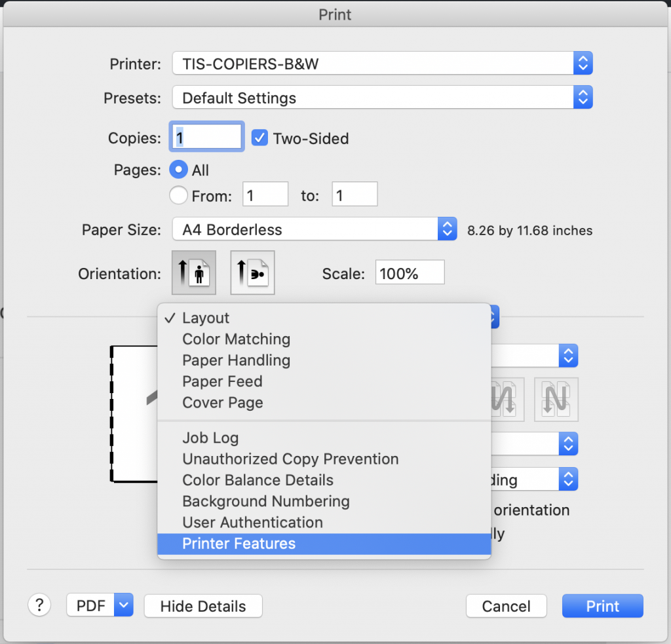Select Color Matching menu item
Image resolution: width=671 pixels, height=644 pixels.
click(x=236, y=339)
